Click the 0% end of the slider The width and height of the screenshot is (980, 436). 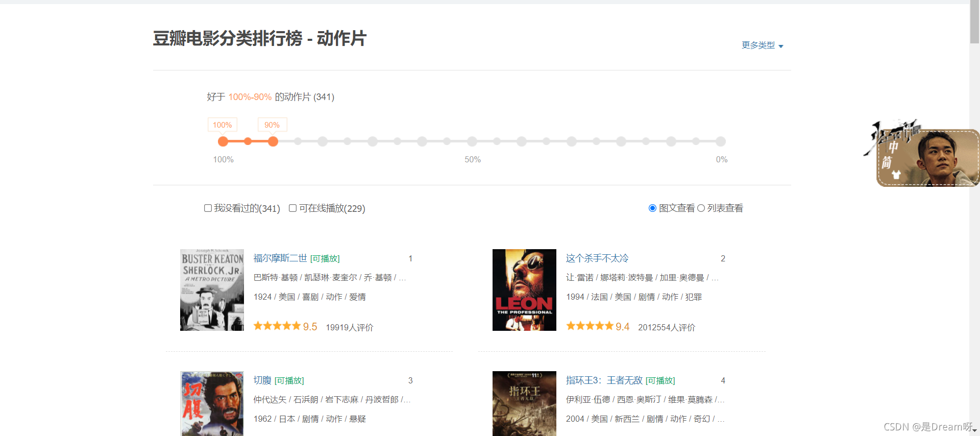coord(721,141)
